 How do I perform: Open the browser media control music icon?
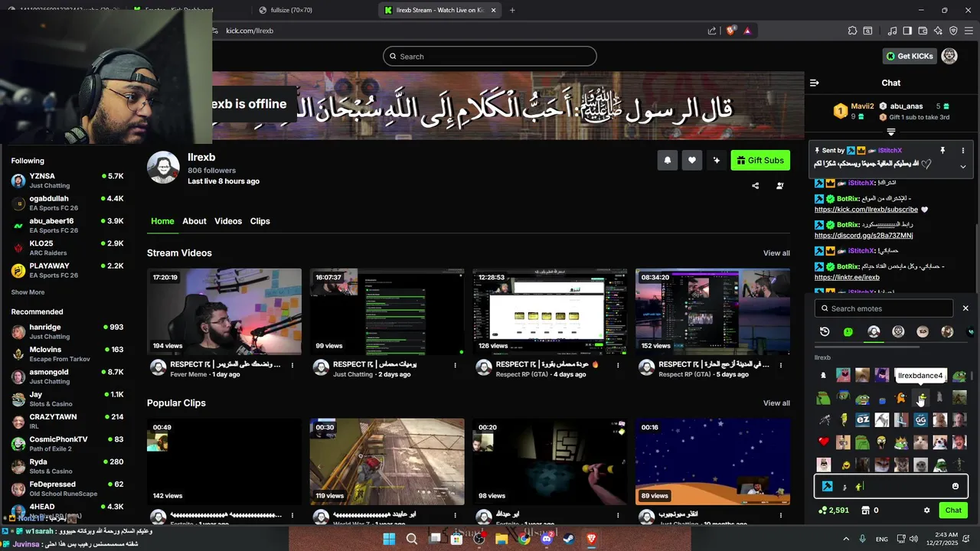[892, 31]
